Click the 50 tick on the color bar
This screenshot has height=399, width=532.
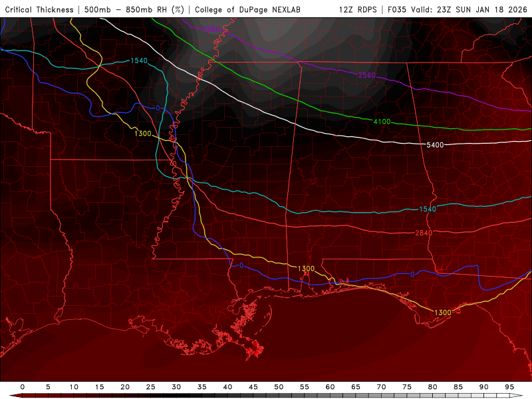click(x=279, y=387)
